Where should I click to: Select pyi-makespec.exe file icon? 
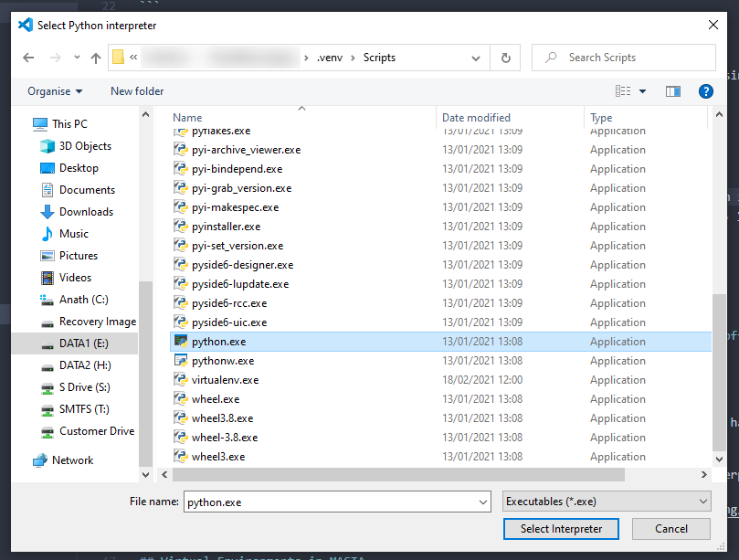point(181,207)
